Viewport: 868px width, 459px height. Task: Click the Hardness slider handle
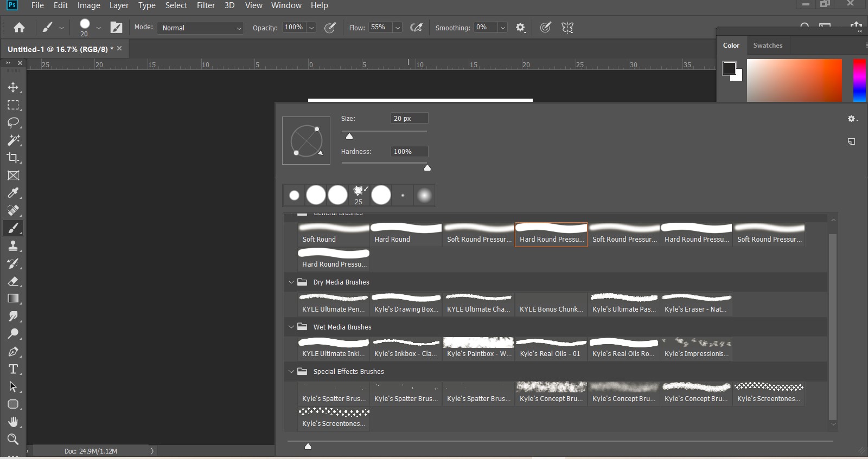click(427, 168)
